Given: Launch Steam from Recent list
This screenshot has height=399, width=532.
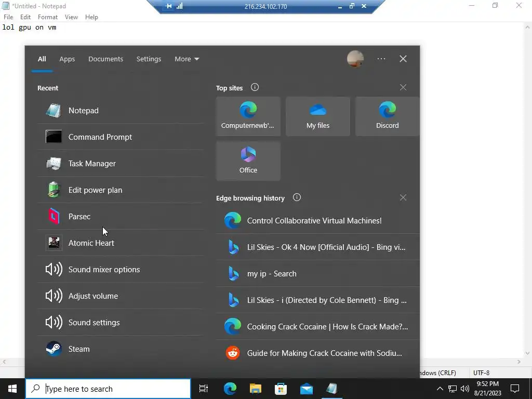Looking at the screenshot, I should (x=121, y=349).
